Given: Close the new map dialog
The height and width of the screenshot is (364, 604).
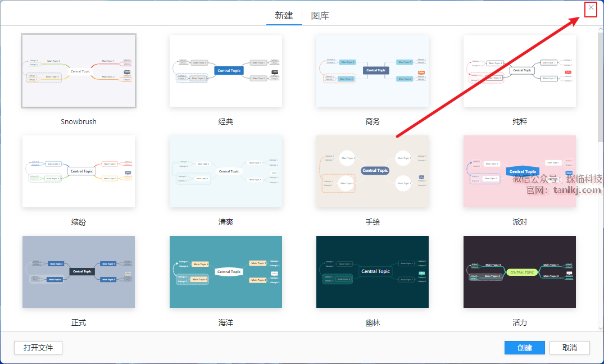Looking at the screenshot, I should [x=591, y=8].
